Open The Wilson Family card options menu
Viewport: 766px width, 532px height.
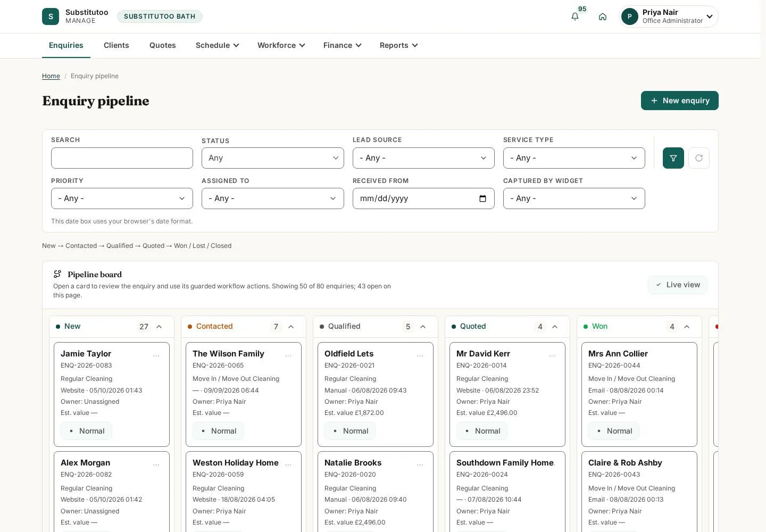click(x=288, y=355)
